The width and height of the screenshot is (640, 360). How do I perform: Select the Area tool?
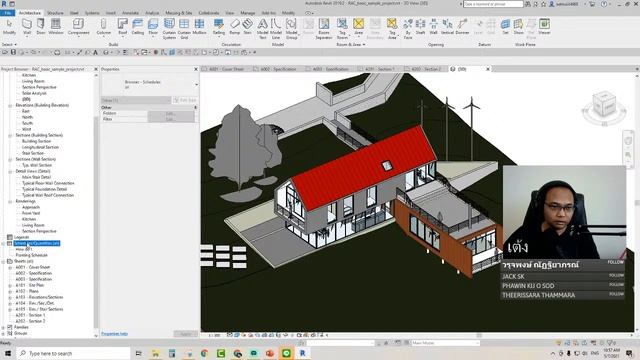(x=358, y=27)
